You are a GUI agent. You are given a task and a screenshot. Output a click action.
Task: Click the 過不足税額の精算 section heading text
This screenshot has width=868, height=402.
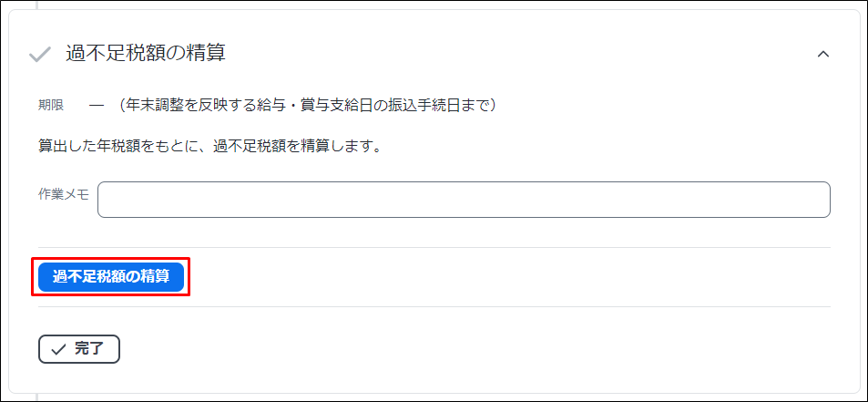coord(146,54)
